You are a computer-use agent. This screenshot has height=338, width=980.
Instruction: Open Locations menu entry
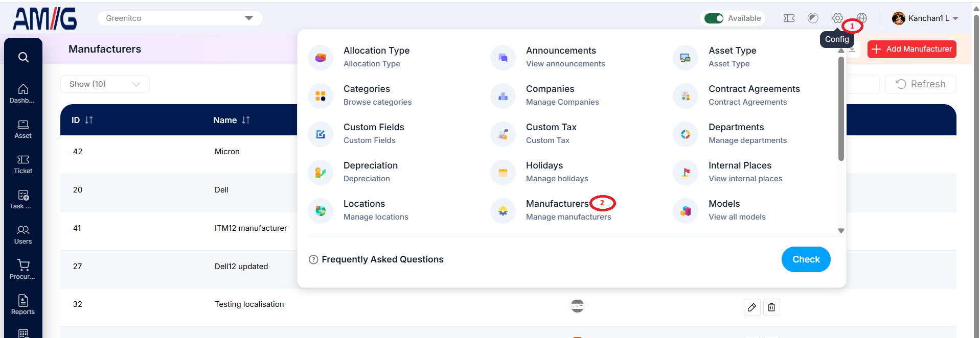376,210
